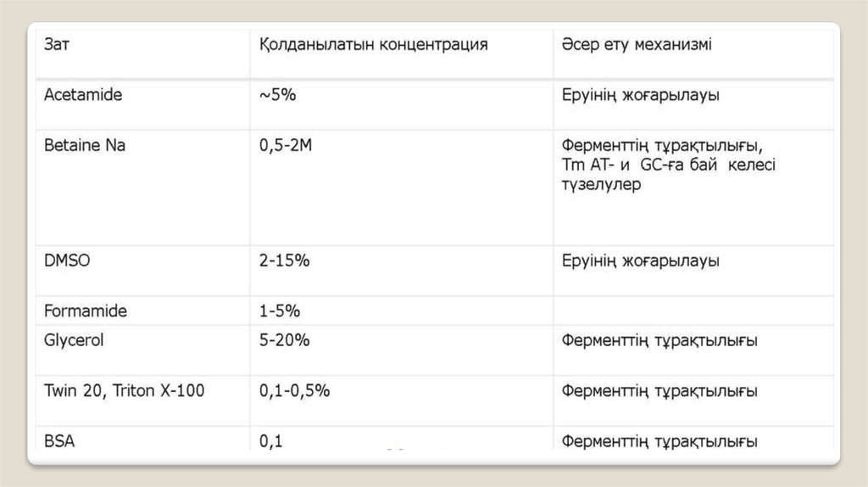The width and height of the screenshot is (868, 487).
Task: Select the 1-5% concentration cell
Action: coord(280,311)
